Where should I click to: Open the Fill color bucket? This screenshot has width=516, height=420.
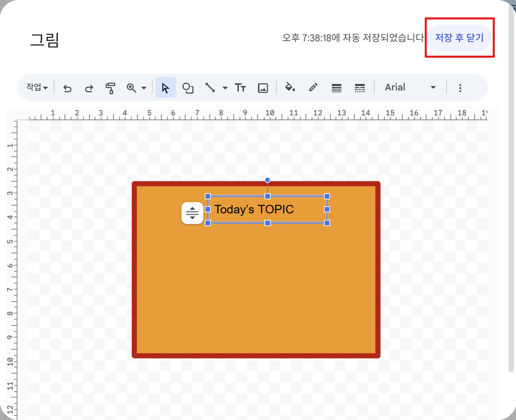point(290,87)
